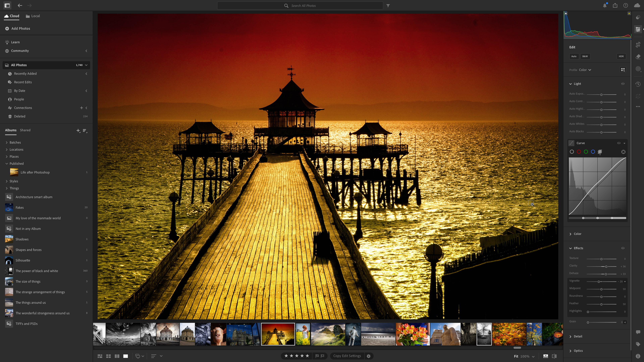
Task: Switch to Shared albums tab
Action: (x=25, y=130)
